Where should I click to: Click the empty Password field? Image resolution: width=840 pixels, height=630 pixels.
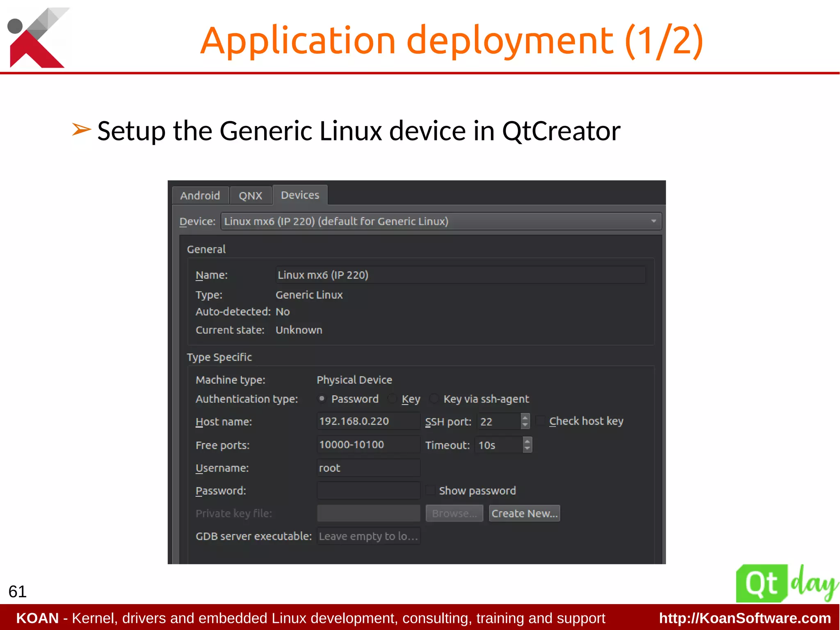368,490
